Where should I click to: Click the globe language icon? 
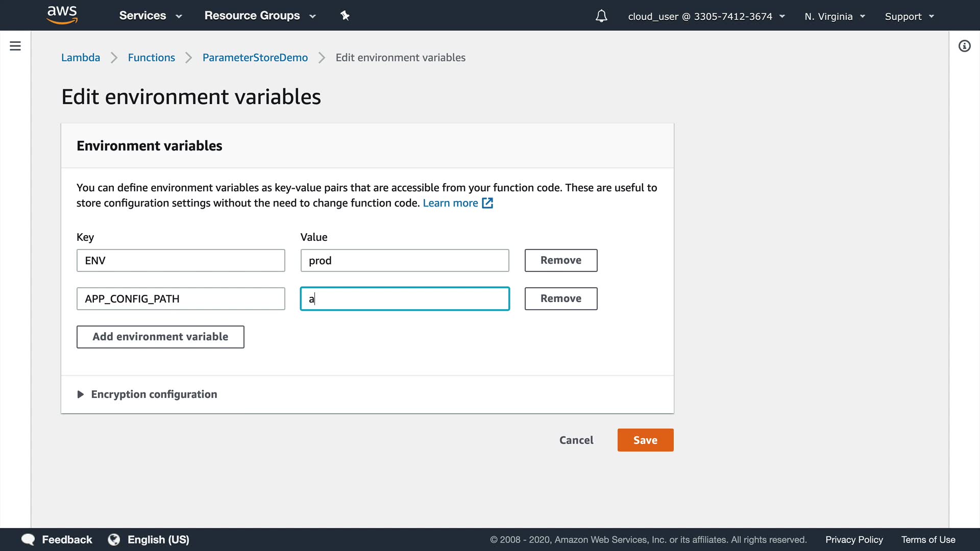[x=114, y=539]
